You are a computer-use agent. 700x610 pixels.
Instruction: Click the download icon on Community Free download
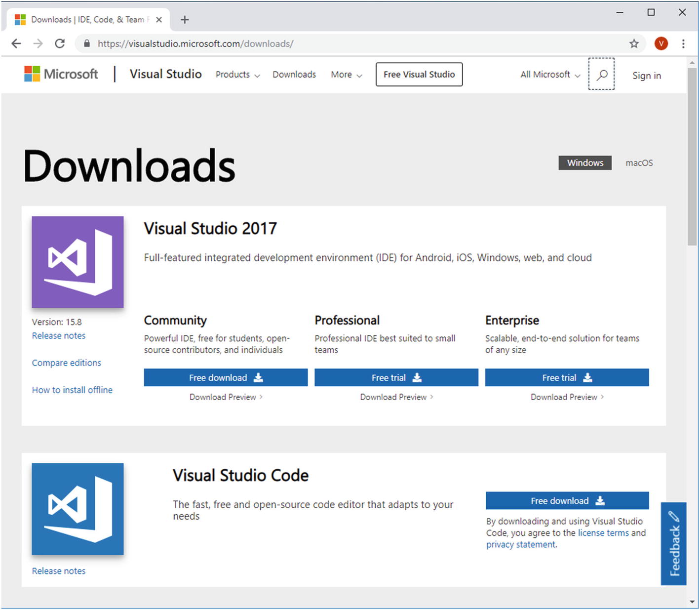[258, 377]
